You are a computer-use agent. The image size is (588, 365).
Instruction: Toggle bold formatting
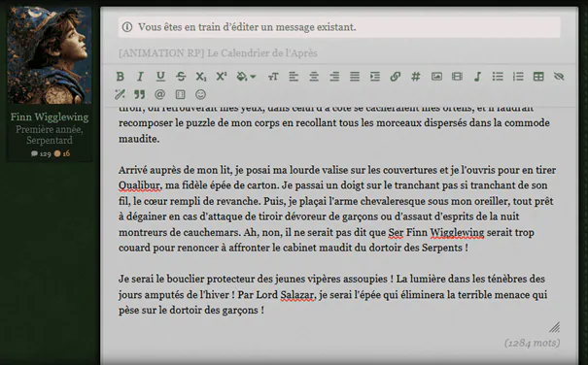click(120, 77)
